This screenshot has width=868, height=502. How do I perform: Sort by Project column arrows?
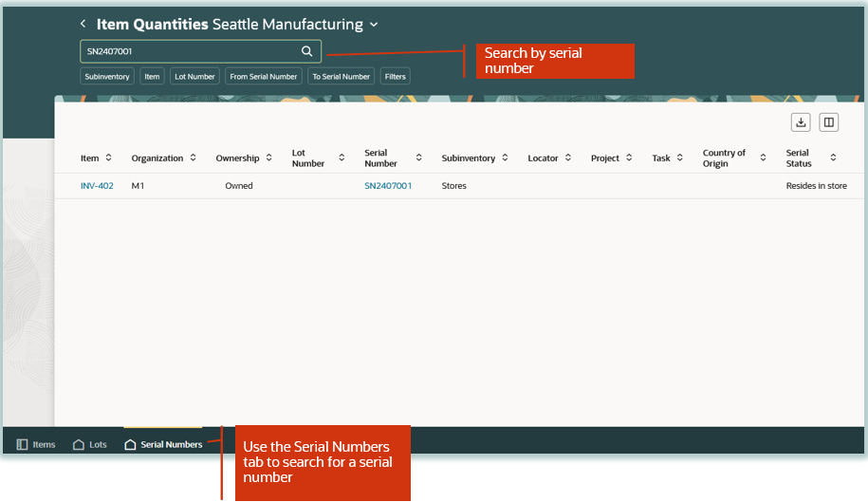[x=629, y=158]
